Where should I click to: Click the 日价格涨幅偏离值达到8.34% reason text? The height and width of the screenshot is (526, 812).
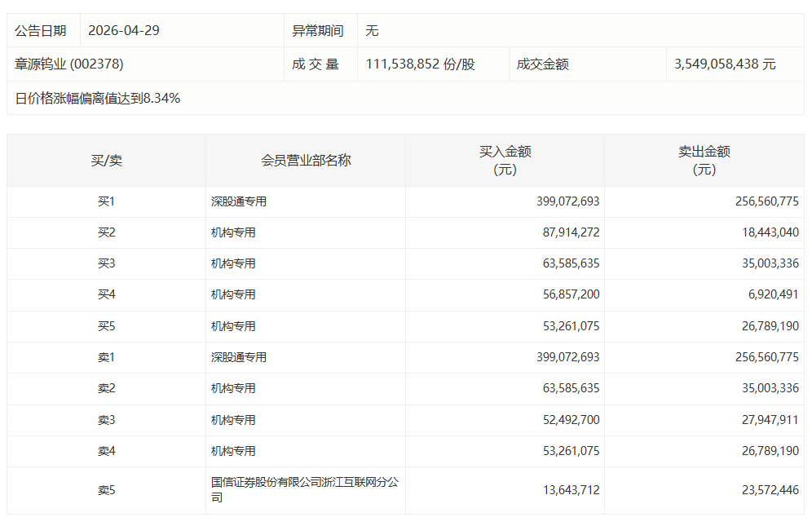tap(98, 98)
